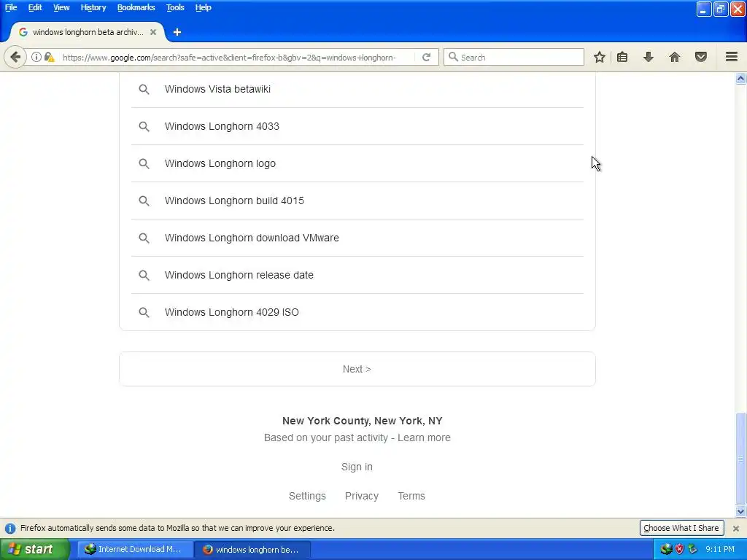Viewport: 747px width, 560px height.
Task: Click search icon beside Longhorn build 4015
Action: (x=144, y=201)
